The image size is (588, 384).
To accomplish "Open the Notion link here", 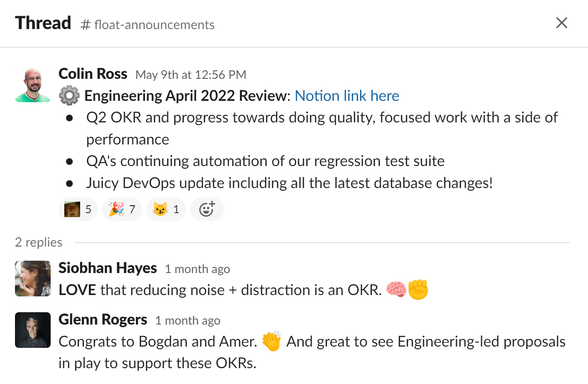I will [347, 96].
